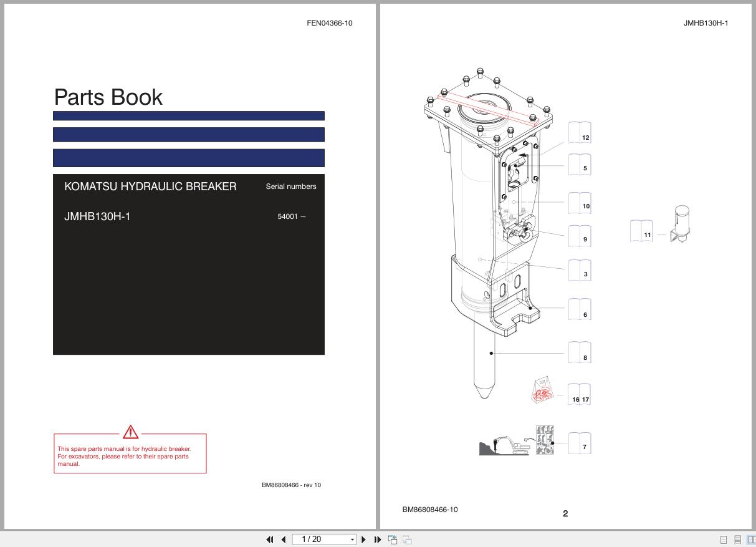The height and width of the screenshot is (547, 756).
Task: Click the "Parts Book" title
Action: pyautogui.click(x=108, y=97)
